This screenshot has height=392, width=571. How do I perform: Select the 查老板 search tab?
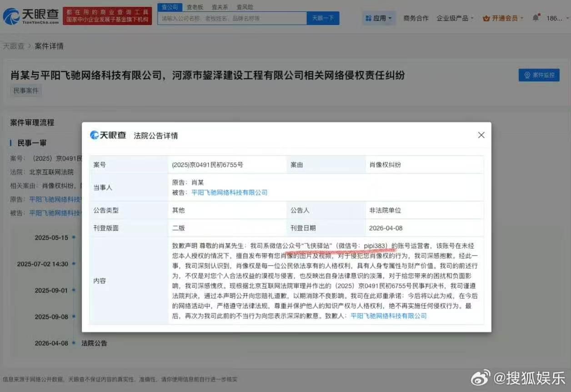[195, 7]
